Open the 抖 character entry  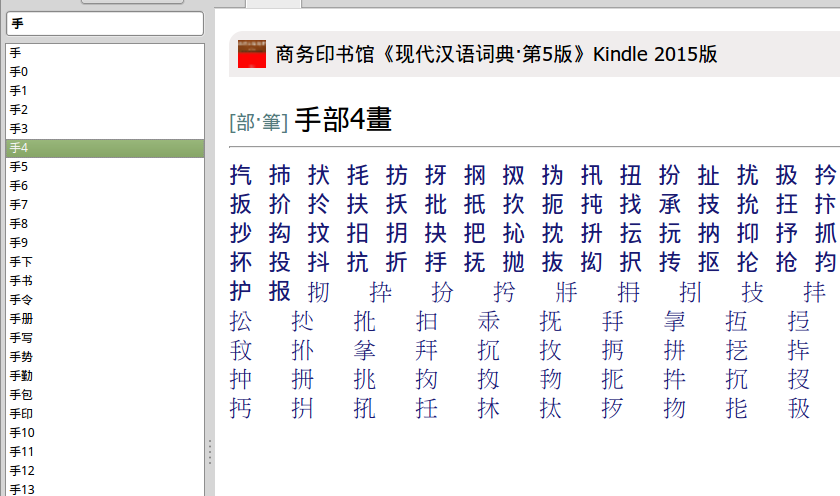(x=319, y=262)
